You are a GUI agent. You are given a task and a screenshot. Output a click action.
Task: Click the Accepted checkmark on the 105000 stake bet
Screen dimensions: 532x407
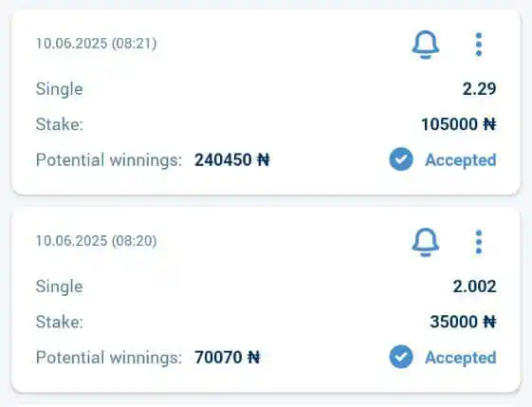pyautogui.click(x=401, y=159)
